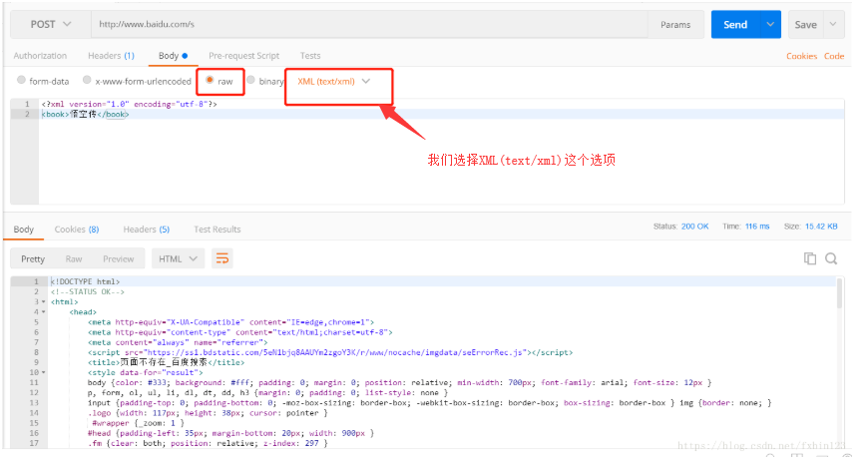Open the Params editor
Image resolution: width=868 pixels, height=465 pixels.
coord(675,24)
